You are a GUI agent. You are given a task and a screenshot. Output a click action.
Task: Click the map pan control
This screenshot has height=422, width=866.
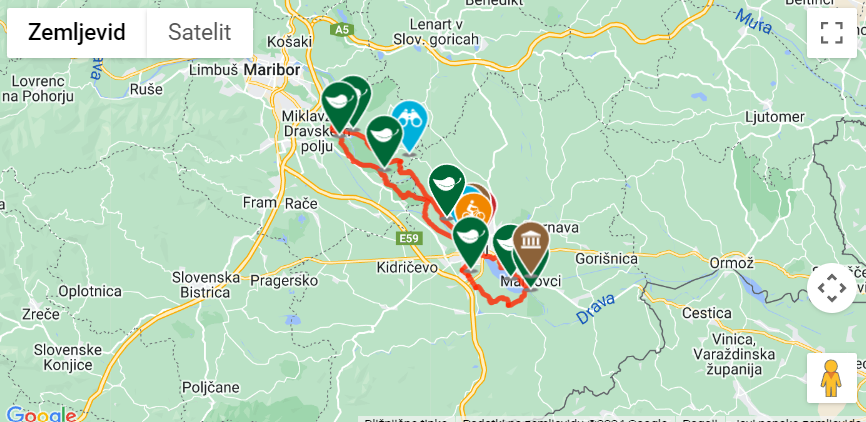coord(832,288)
